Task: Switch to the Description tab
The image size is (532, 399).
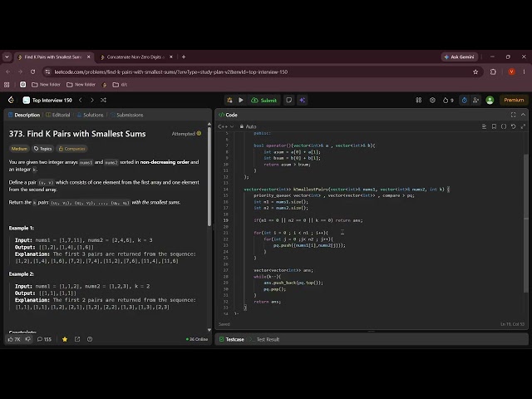Action: pyautogui.click(x=24, y=115)
